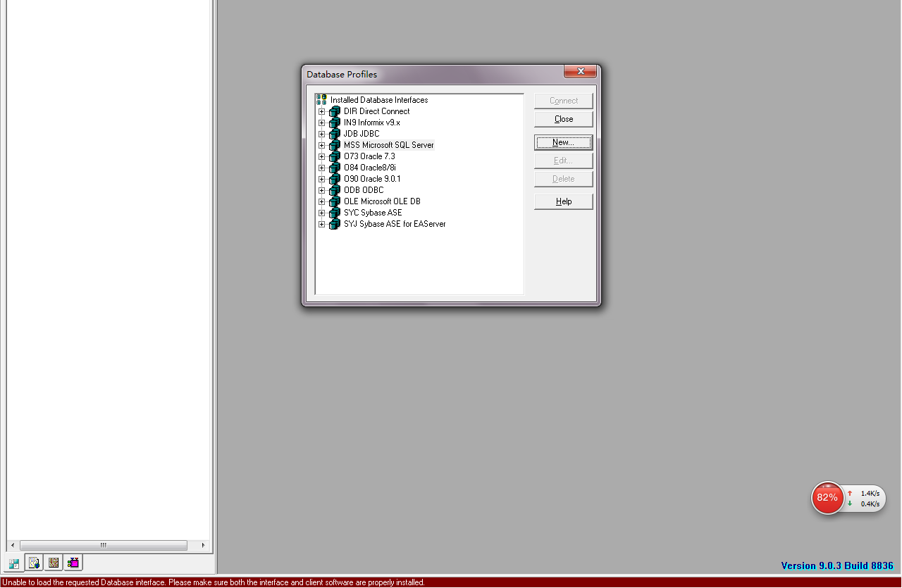Image resolution: width=902 pixels, height=588 pixels.
Task: Expand the MSS Microsoft SQL Server node
Action: (321, 145)
